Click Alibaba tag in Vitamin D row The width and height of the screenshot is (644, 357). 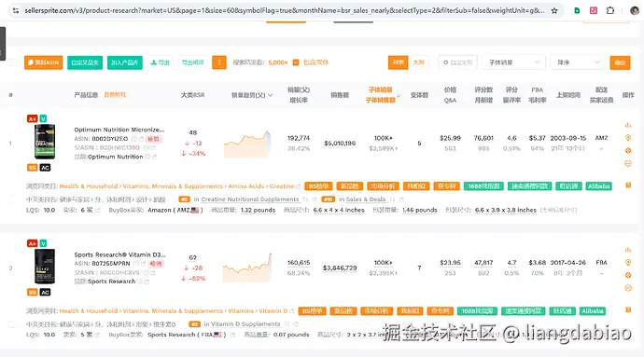pos(593,310)
